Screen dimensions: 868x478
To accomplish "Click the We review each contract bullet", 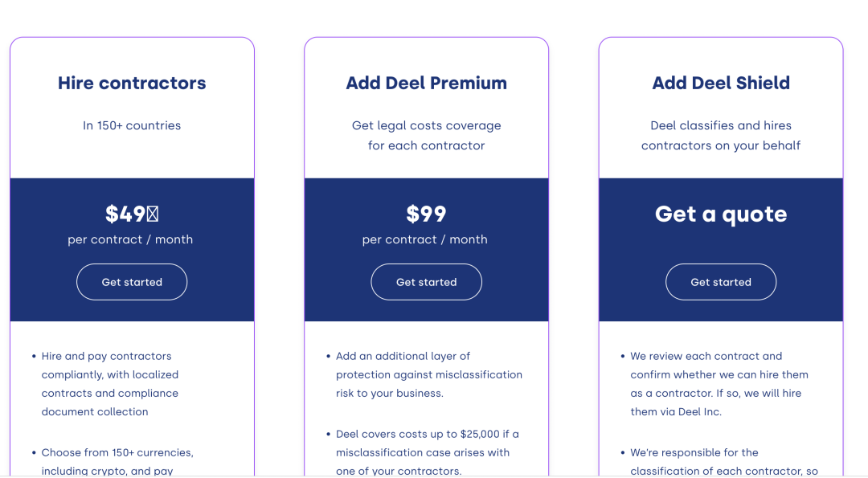I will 719,384.
